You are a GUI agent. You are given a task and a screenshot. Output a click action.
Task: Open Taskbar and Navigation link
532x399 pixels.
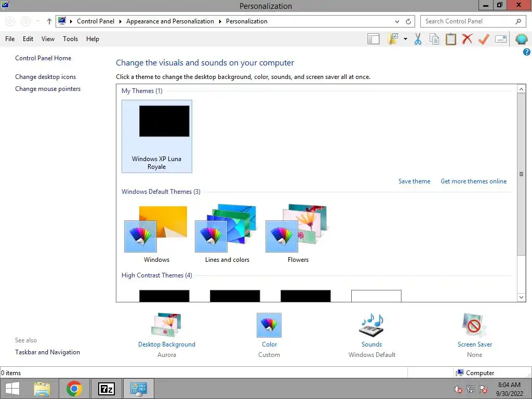pos(47,352)
